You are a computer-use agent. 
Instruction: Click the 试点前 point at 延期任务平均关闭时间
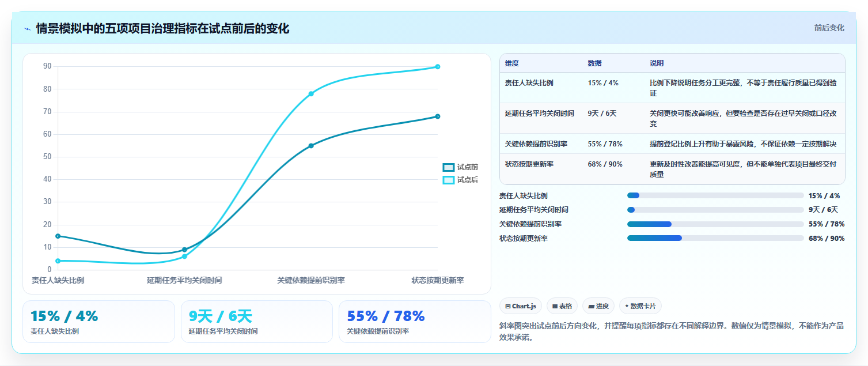[x=184, y=250]
